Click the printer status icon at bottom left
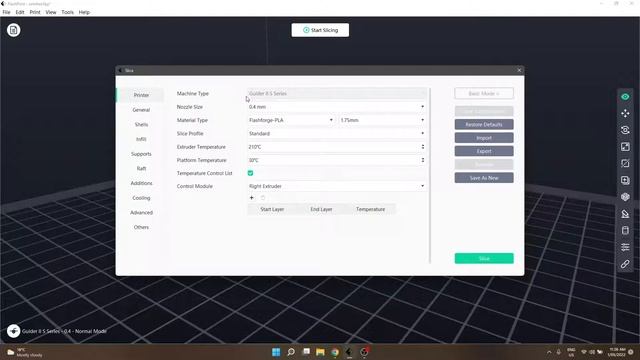The image size is (640, 360). (13, 331)
